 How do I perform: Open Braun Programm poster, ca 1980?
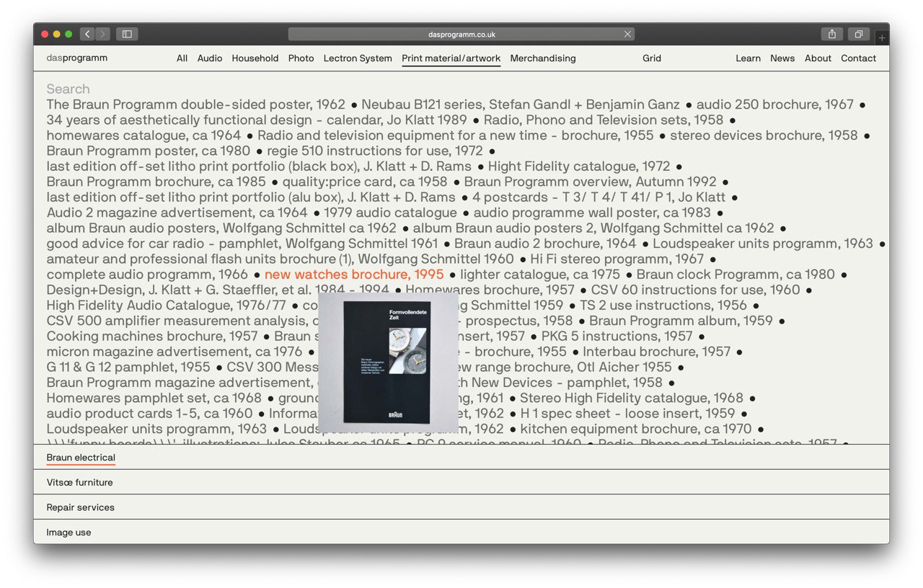149,151
